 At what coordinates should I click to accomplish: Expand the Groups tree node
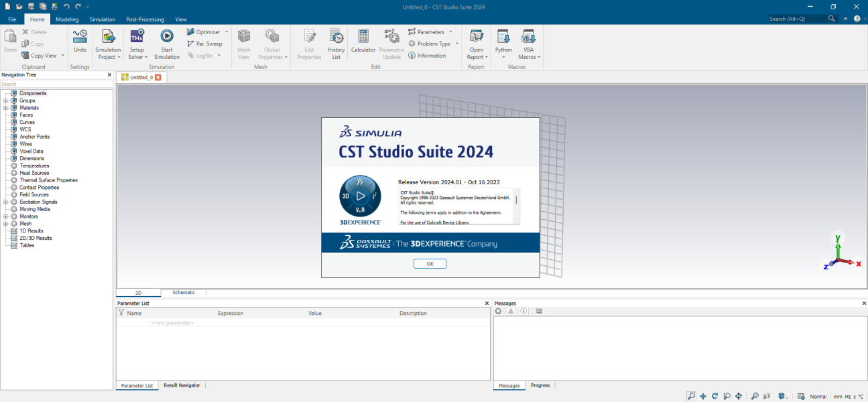click(5, 100)
